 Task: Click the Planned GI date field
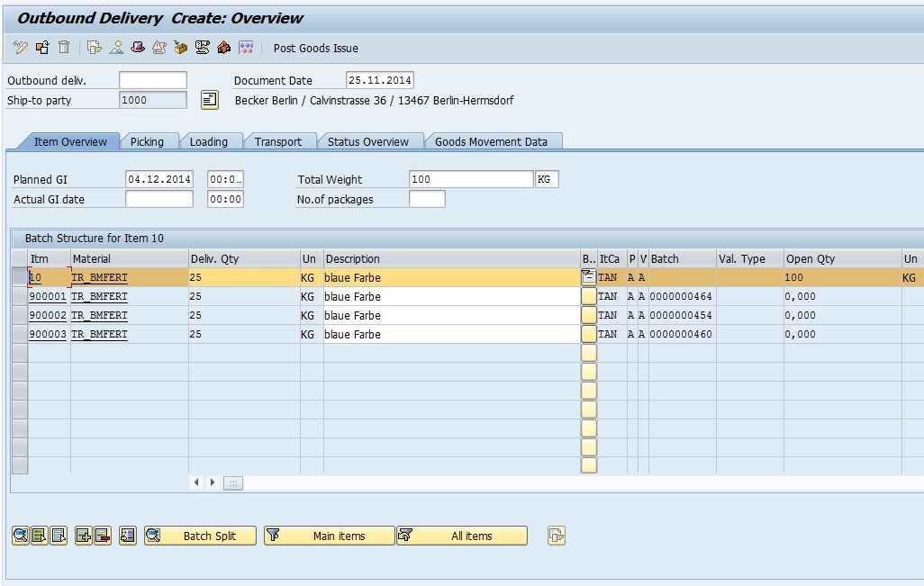pos(159,179)
